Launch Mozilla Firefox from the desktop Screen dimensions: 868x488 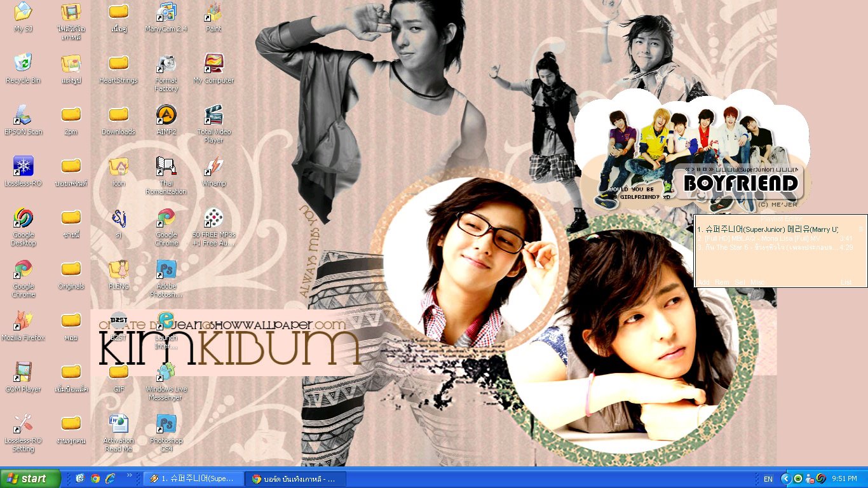click(x=24, y=326)
